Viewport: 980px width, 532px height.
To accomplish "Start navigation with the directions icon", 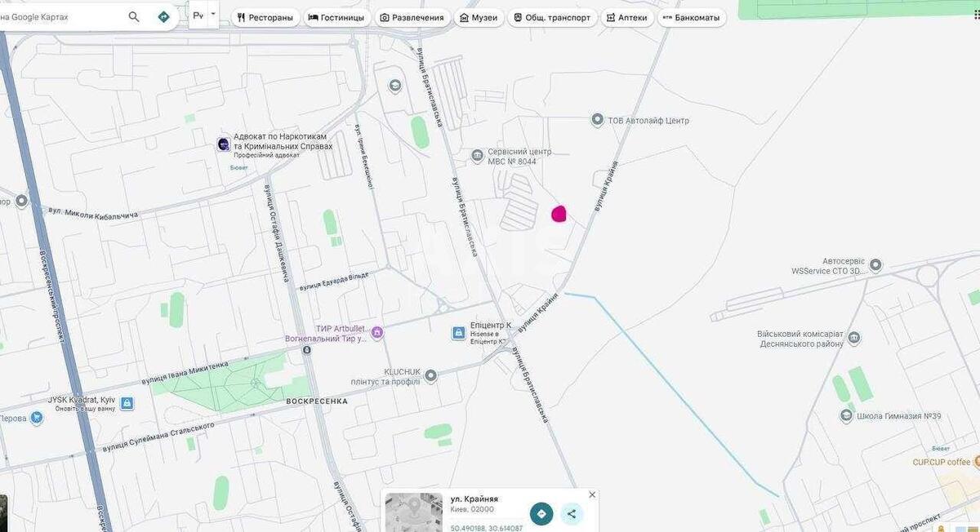I will (163, 16).
